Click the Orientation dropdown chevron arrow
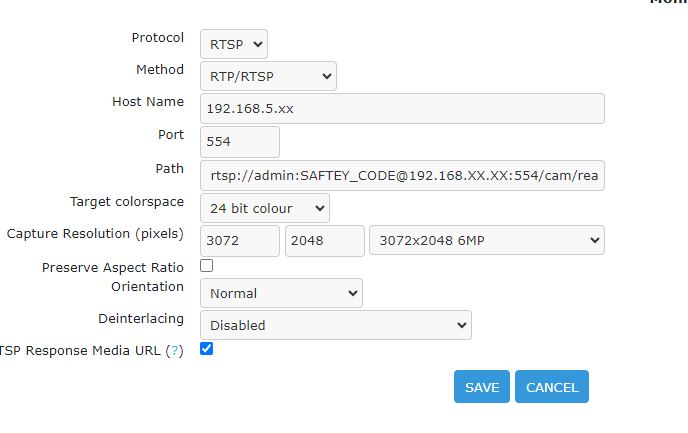Screen dimensions: 688x433 pyautogui.click(x=352, y=293)
